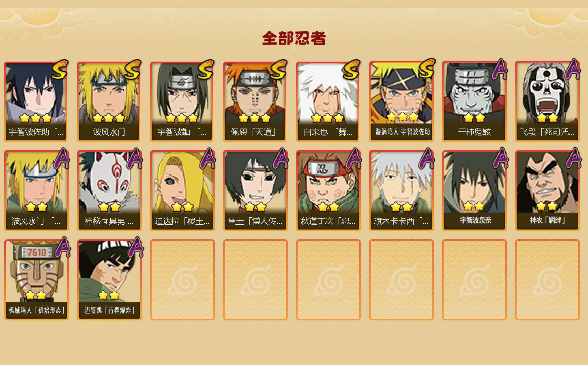
Task: Click the A rank badge on 秋道丁次 card
Action: click(x=354, y=159)
